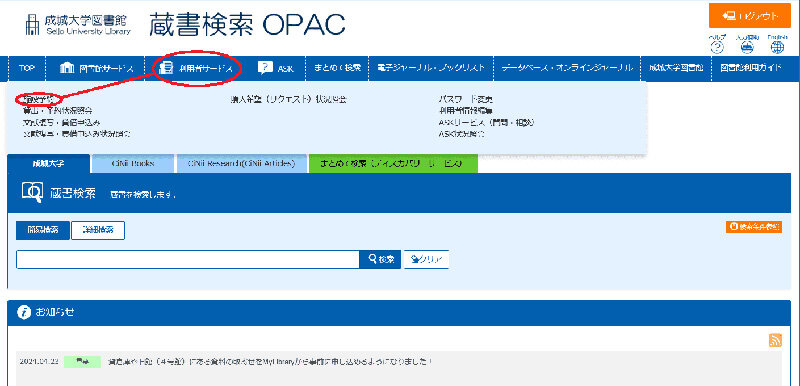Click the クリア clear button
This screenshot has height=386, width=800.
click(x=426, y=260)
